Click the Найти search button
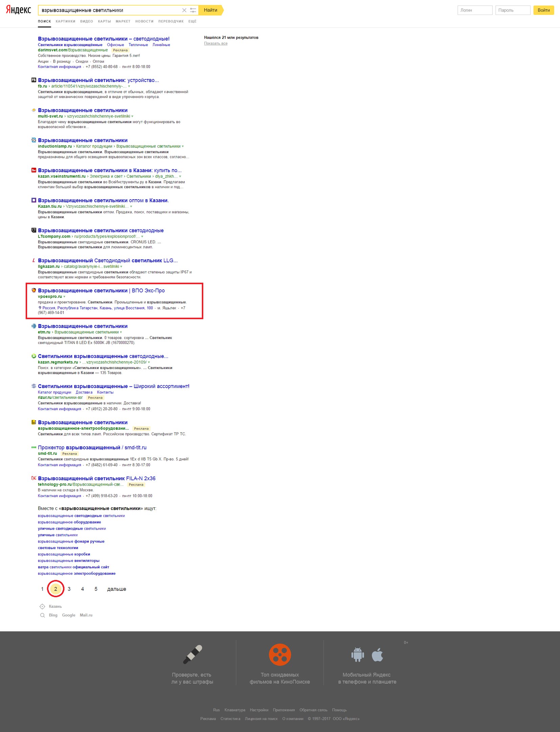This screenshot has width=560, height=732. [x=211, y=10]
